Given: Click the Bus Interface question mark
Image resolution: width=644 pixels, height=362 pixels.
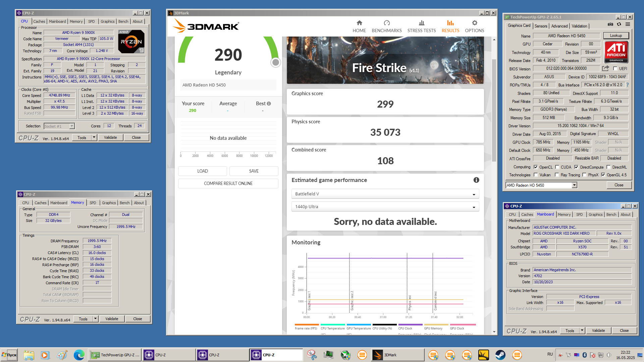Looking at the screenshot, I should click(628, 85).
